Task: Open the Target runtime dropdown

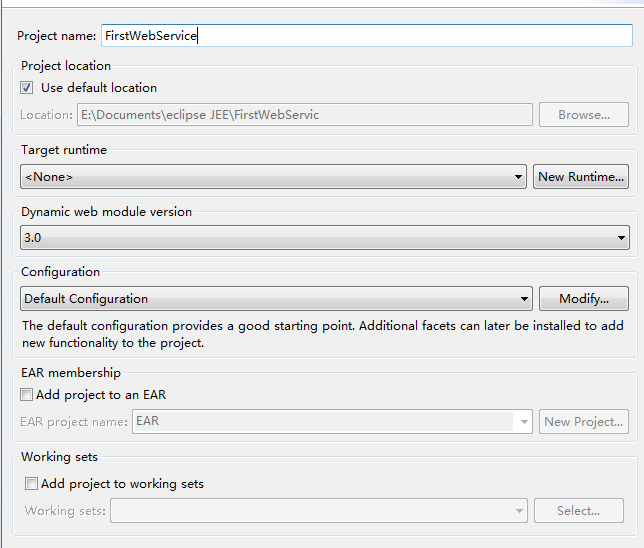Action: (274, 177)
